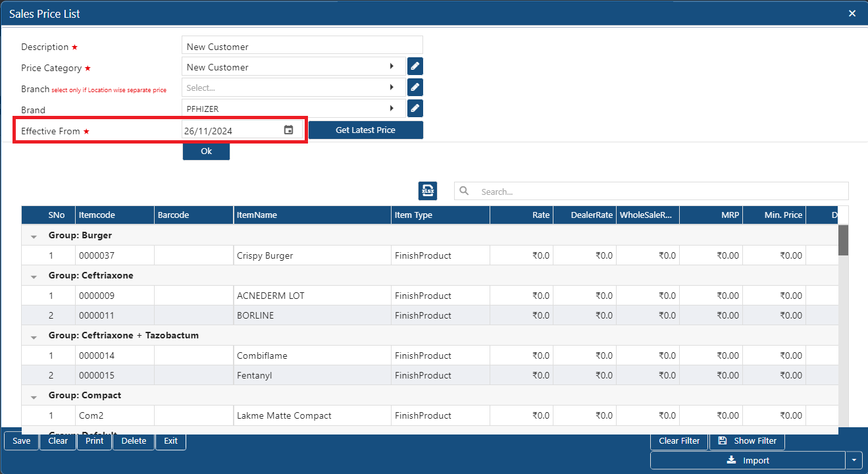This screenshot has height=474, width=868.
Task: Click the Get Latest Price button
Action: click(365, 130)
